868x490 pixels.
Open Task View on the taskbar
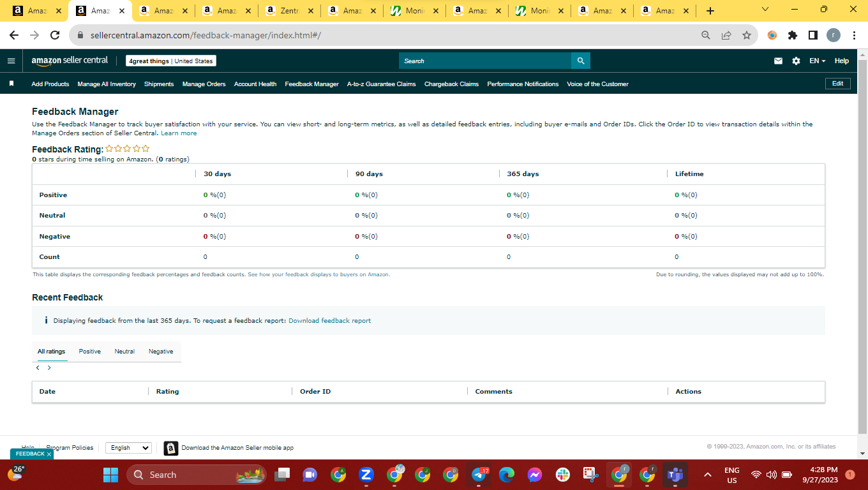[x=281, y=475]
